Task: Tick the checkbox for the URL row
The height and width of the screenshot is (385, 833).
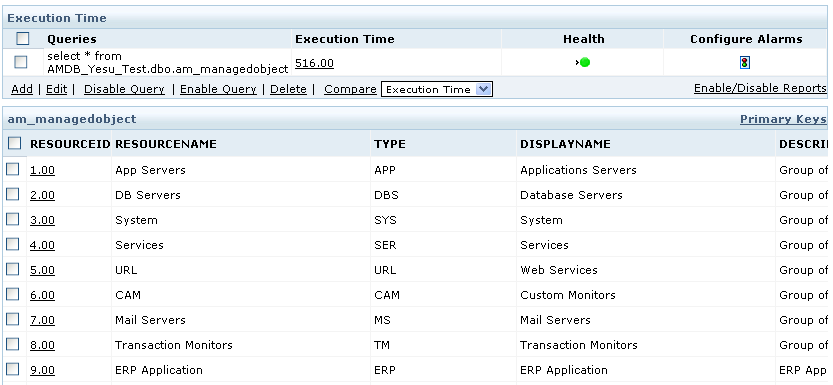Action: 12,269
